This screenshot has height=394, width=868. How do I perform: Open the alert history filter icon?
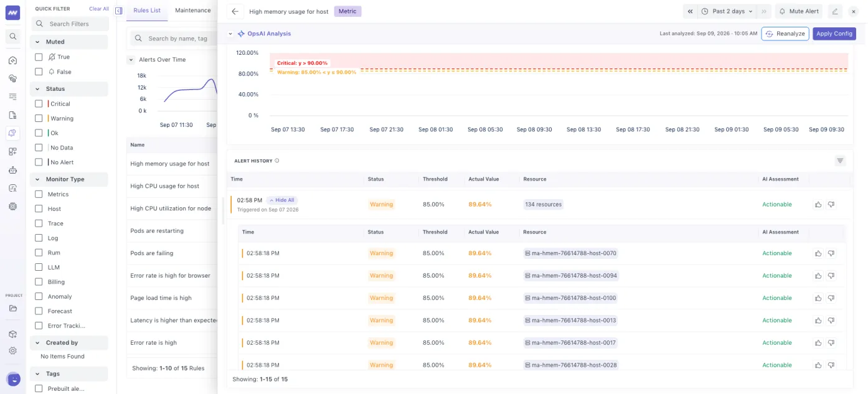point(840,161)
